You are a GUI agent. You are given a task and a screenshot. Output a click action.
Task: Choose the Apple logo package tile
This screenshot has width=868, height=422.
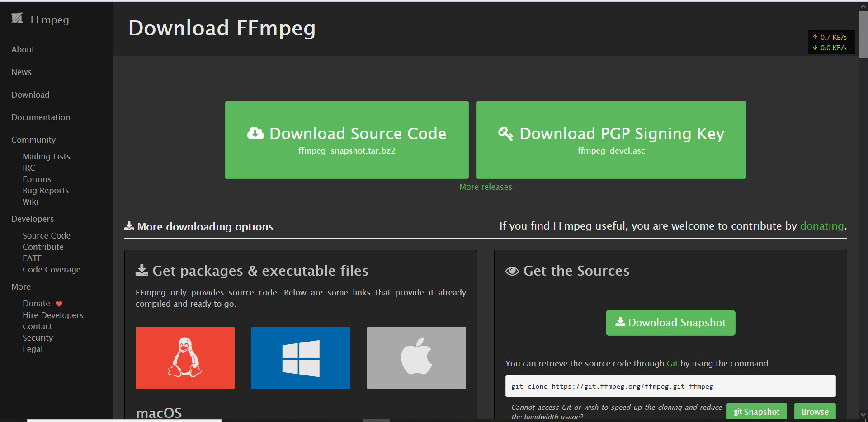416,357
